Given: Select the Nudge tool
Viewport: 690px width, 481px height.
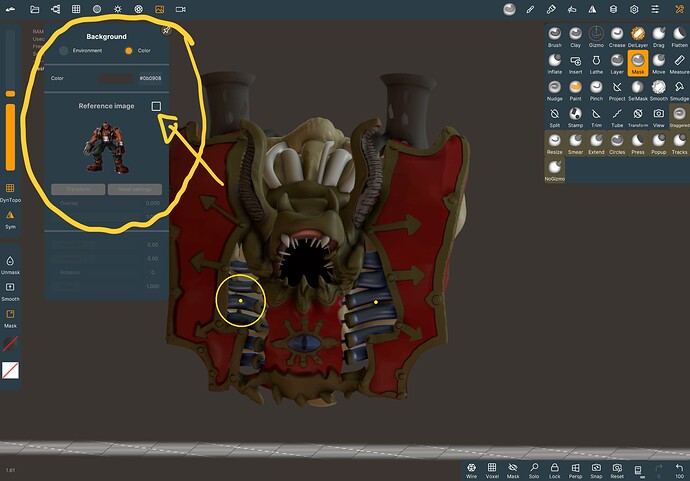Looking at the screenshot, I should click(x=554, y=91).
